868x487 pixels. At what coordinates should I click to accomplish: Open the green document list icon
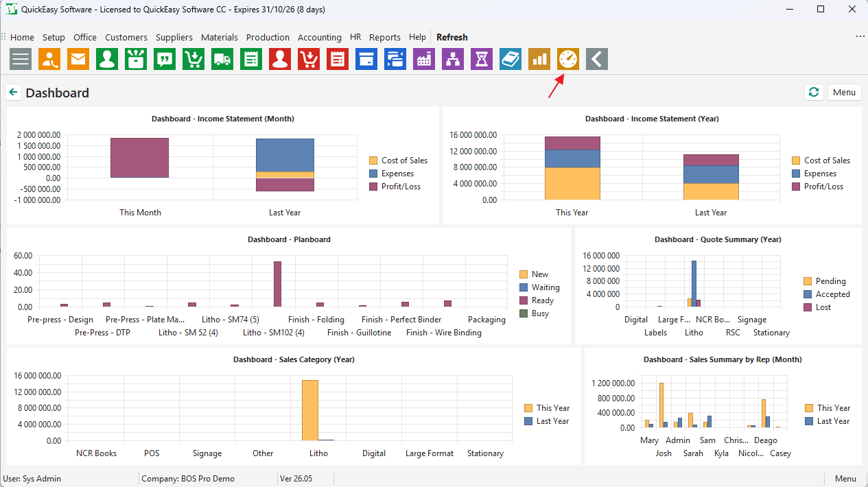click(252, 59)
